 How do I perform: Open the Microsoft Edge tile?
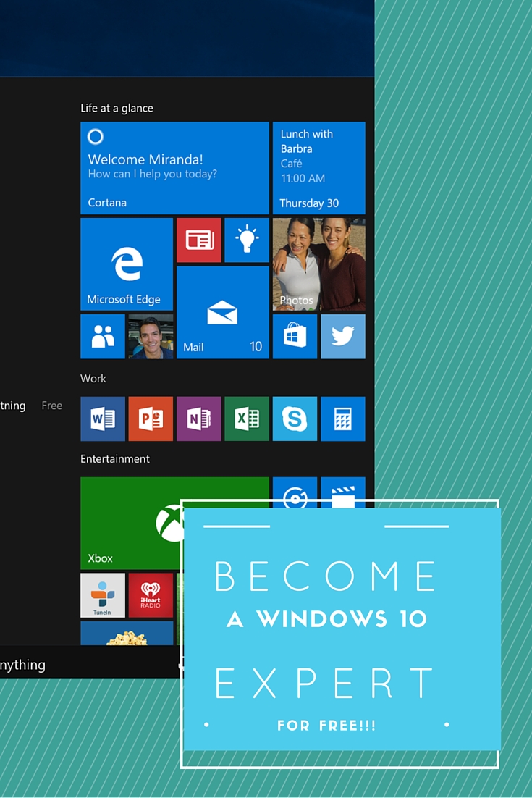click(127, 264)
